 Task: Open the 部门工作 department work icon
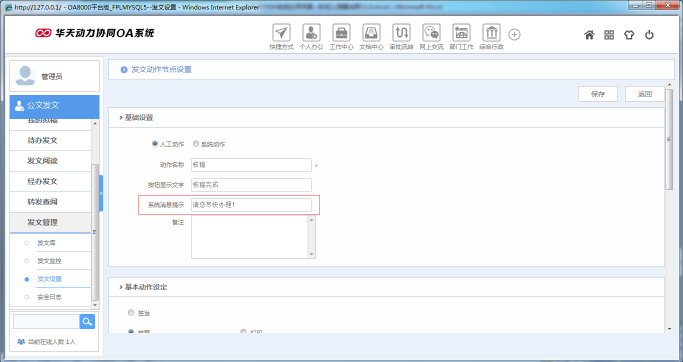coord(461,33)
